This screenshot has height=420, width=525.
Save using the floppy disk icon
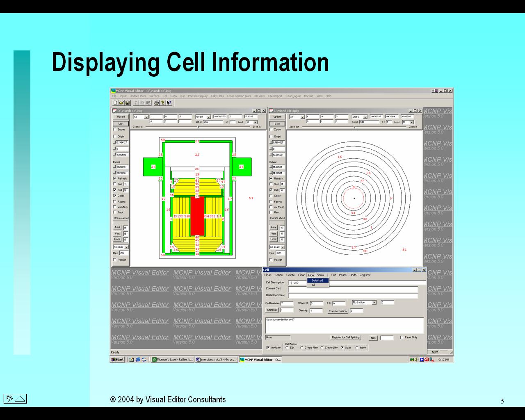[128, 103]
